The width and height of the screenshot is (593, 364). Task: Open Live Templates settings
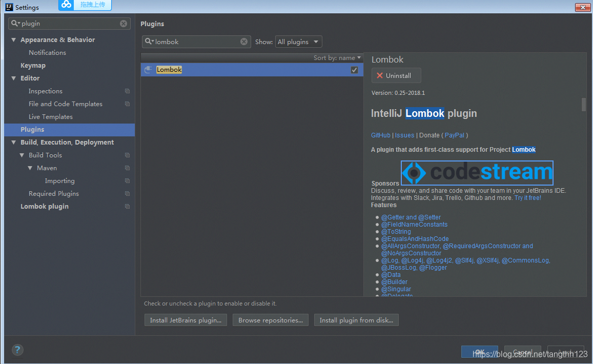coord(51,117)
